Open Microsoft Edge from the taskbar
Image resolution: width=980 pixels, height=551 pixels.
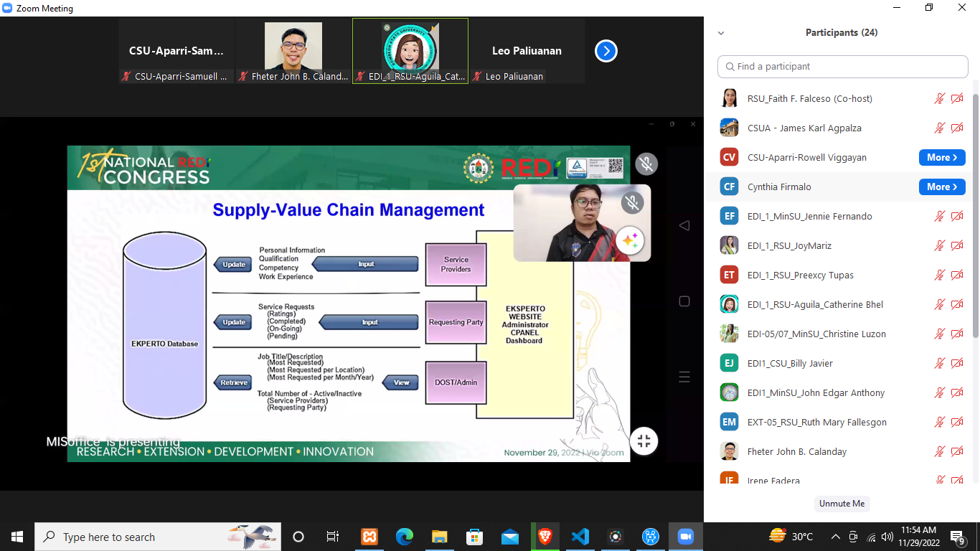(x=405, y=537)
